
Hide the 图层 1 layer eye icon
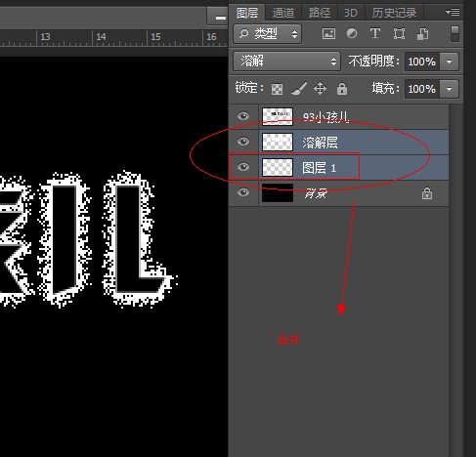(x=243, y=167)
